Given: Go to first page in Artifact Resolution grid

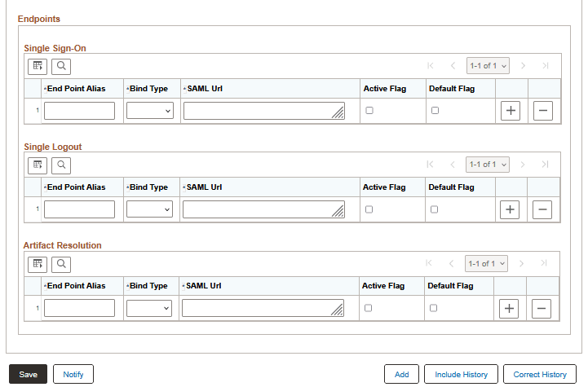Looking at the screenshot, I should pyautogui.click(x=429, y=263).
